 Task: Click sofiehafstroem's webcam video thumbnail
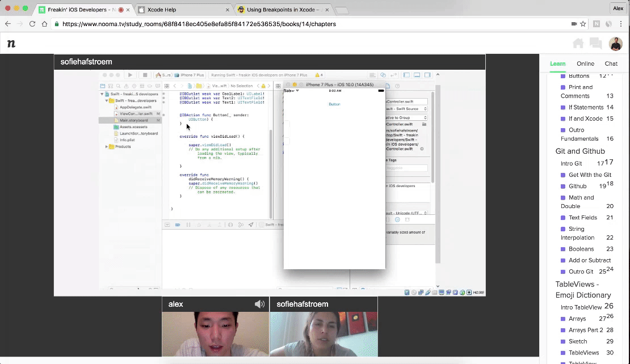click(x=324, y=334)
